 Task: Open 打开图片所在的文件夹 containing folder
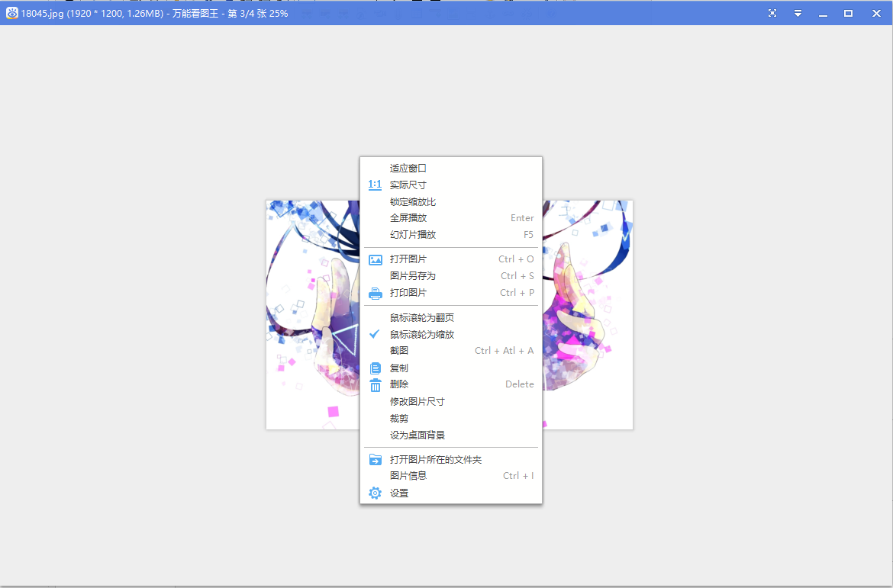(x=450, y=459)
